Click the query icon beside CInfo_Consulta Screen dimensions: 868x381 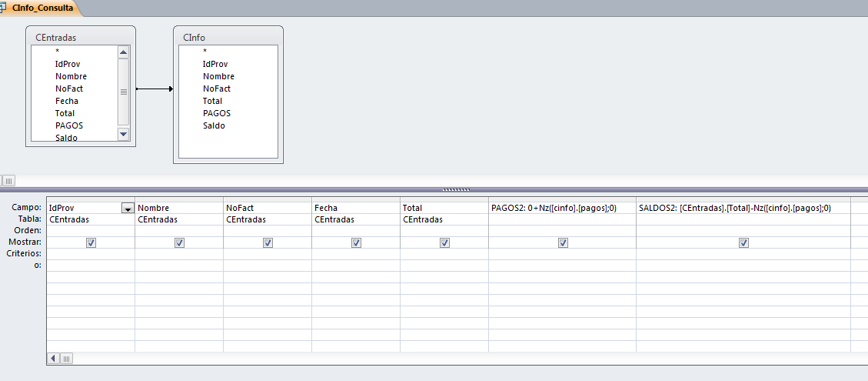click(x=3, y=8)
